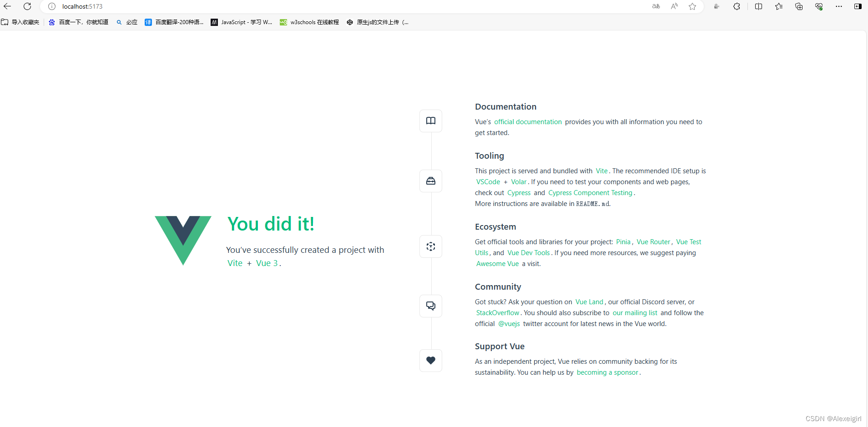Open the 原生js的文件上传 bookmark
The width and height of the screenshot is (868, 427).
pos(378,22)
